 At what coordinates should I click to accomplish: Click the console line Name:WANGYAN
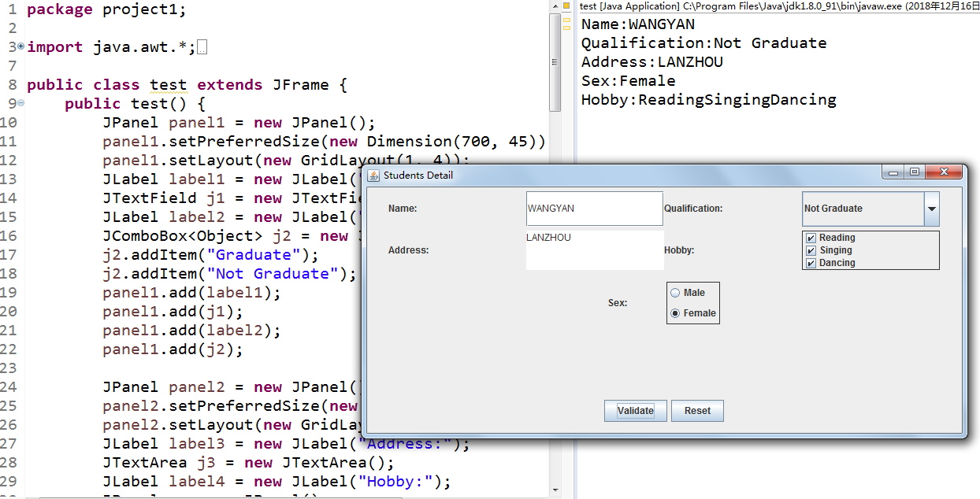click(x=638, y=24)
